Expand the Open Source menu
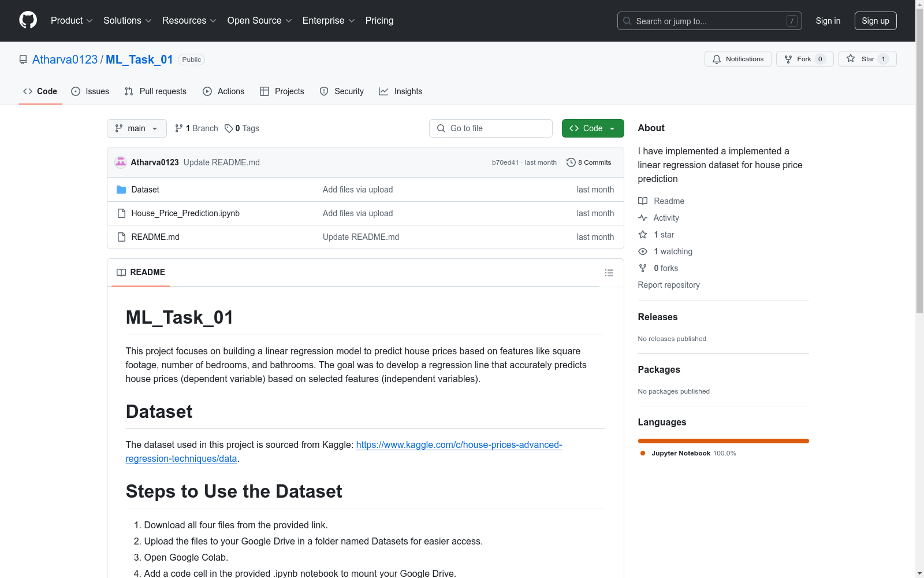This screenshot has width=924, height=578. (x=260, y=20)
